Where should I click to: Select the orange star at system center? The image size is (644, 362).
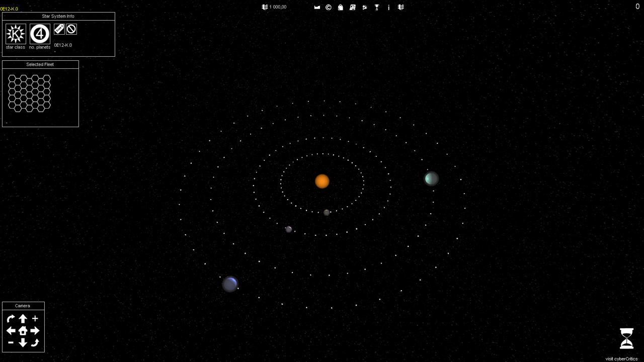(322, 182)
